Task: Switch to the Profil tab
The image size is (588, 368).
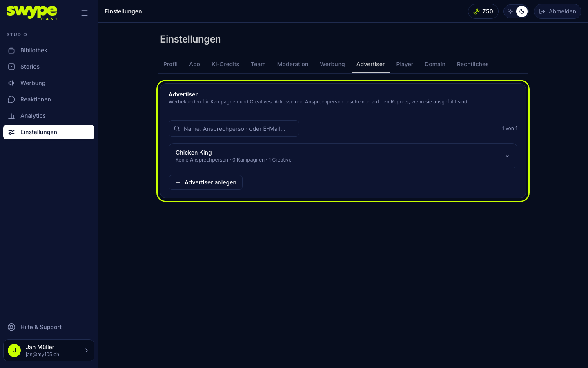Action: [x=170, y=64]
